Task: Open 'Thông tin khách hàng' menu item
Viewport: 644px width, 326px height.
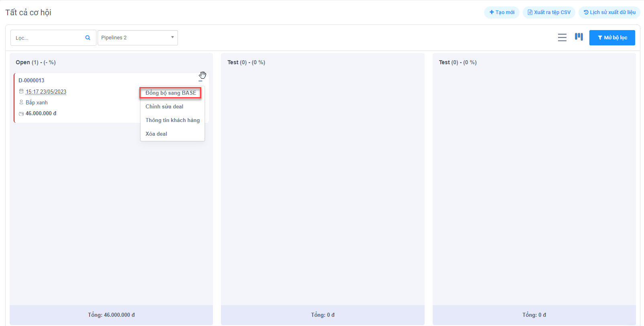Action: click(x=172, y=120)
